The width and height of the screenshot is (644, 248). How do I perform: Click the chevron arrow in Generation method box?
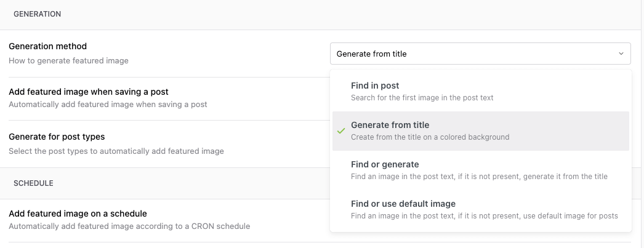[621, 54]
